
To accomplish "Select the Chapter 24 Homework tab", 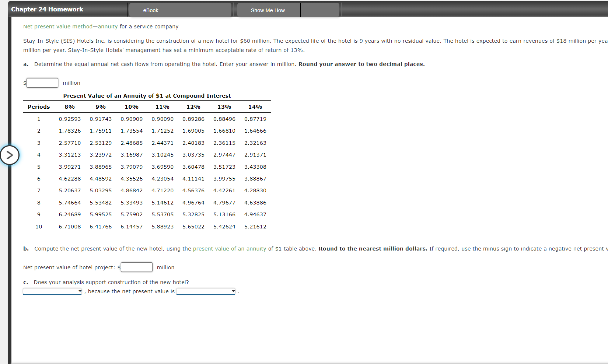I will [x=47, y=9].
